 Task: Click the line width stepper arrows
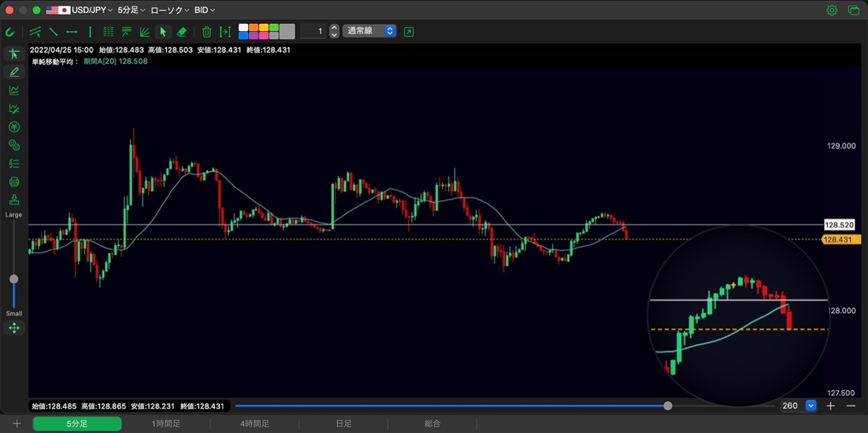point(334,32)
